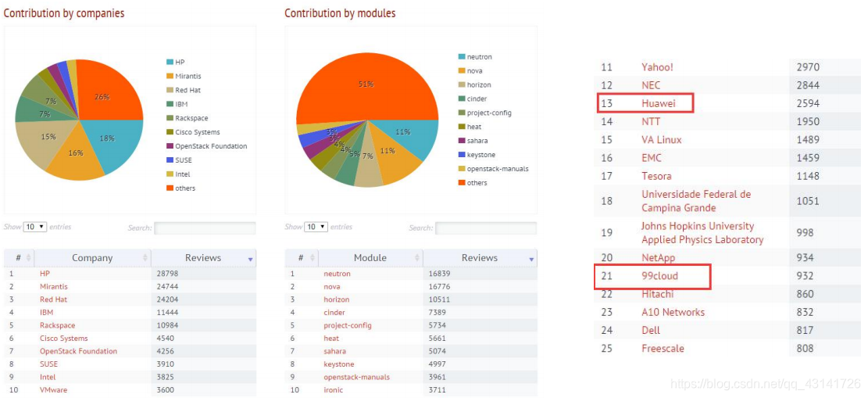The width and height of the screenshot is (868, 398).
Task: Click the 51% others slice in modules pie
Action: click(x=366, y=83)
